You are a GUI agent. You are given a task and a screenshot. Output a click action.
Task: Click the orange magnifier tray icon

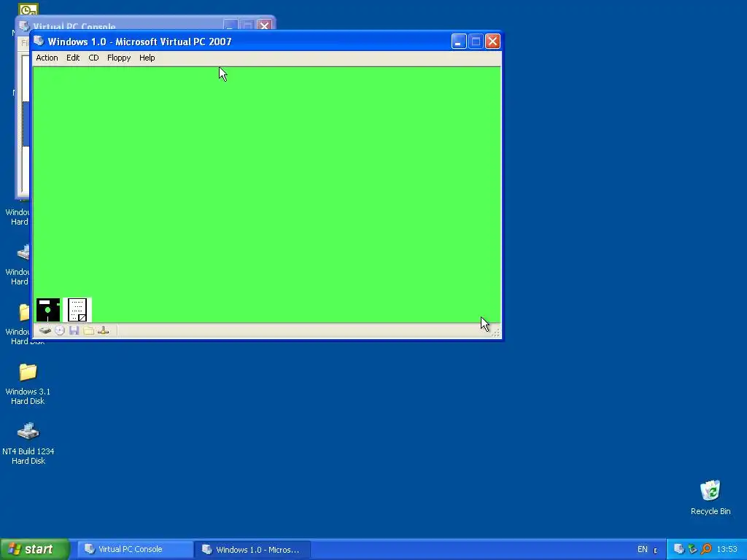pyautogui.click(x=706, y=549)
